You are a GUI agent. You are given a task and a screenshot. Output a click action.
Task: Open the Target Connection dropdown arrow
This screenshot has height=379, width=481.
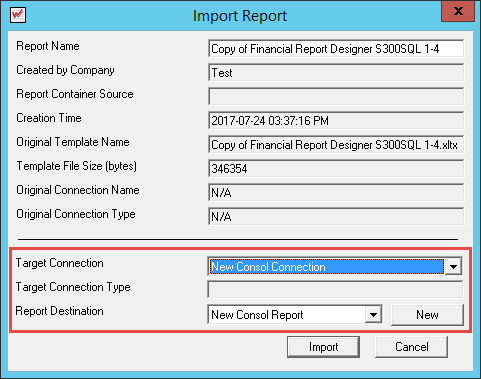tap(453, 267)
